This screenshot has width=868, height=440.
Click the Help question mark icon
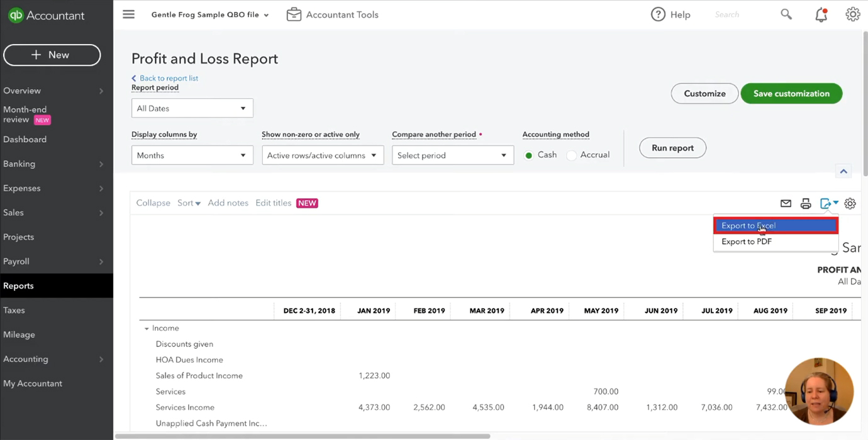click(x=658, y=14)
